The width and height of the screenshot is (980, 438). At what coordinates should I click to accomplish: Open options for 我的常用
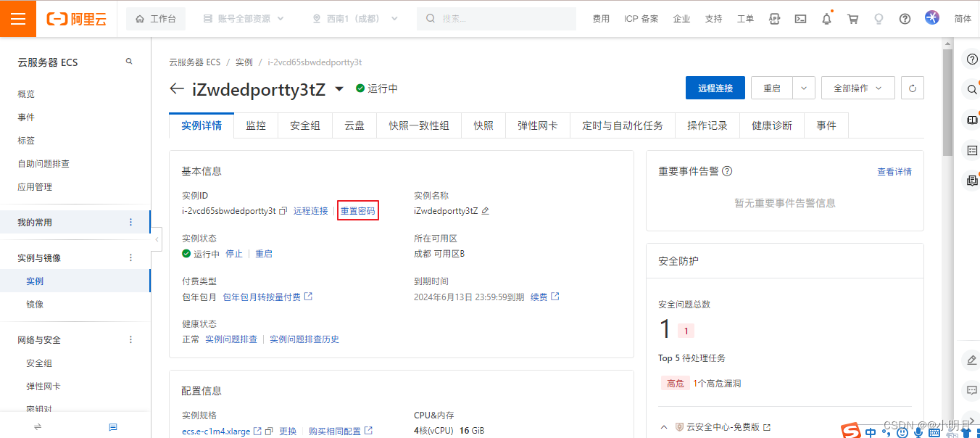point(130,222)
